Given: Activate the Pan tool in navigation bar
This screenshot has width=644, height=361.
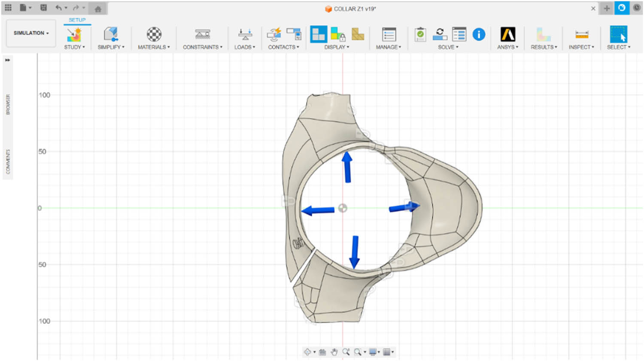Looking at the screenshot, I should pos(334,352).
